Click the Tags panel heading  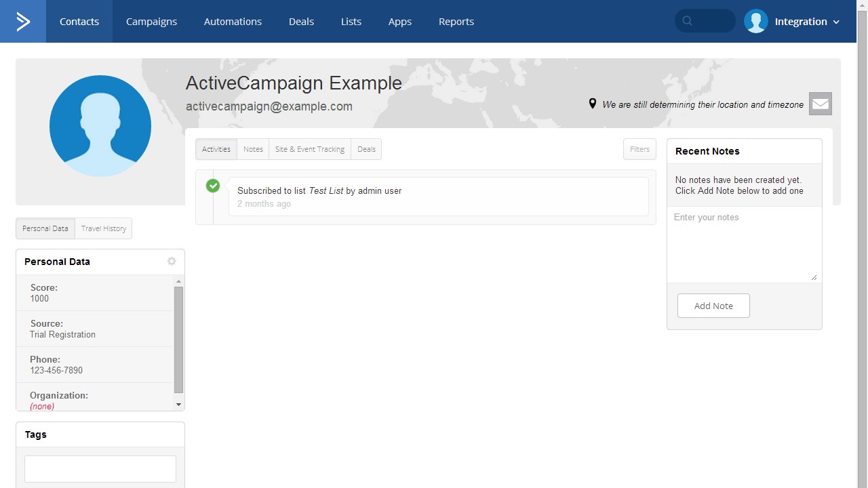point(36,434)
